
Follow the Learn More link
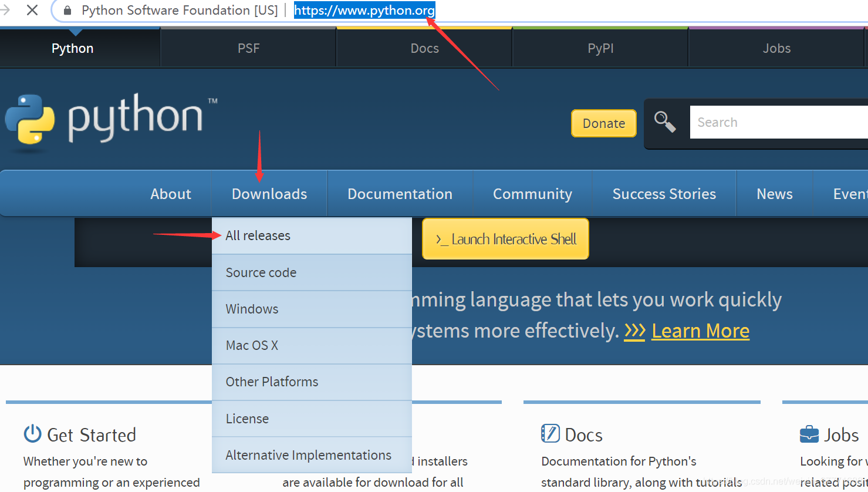700,331
